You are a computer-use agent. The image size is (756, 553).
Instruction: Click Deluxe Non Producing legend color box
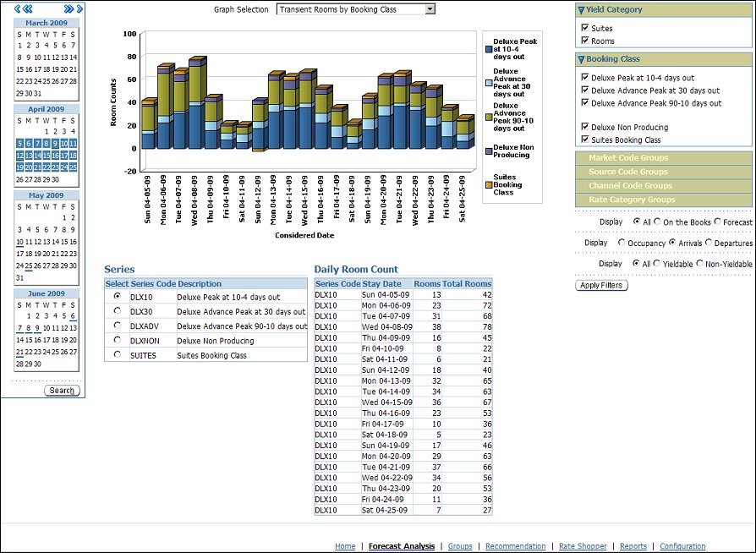489,151
